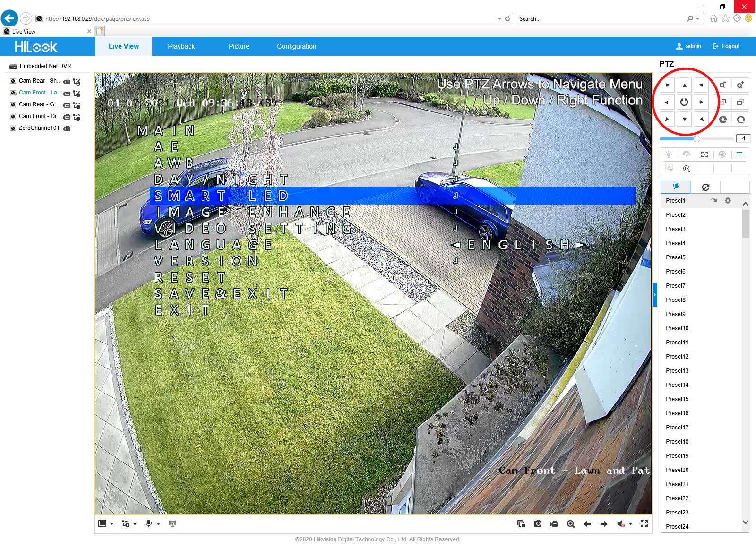This screenshot has height=548, width=756.
Task: Click the 3D positioning zoom icon
Action: pyautogui.click(x=687, y=169)
